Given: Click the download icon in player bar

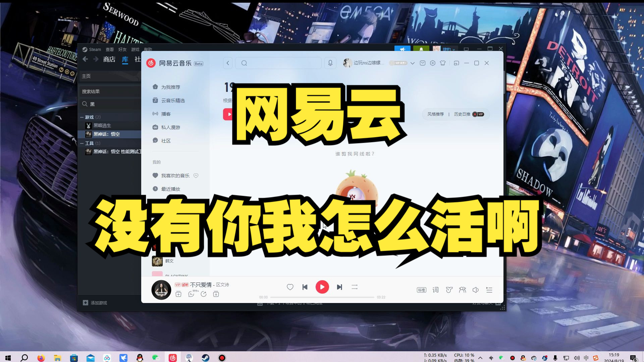Looking at the screenshot, I should point(216,294).
